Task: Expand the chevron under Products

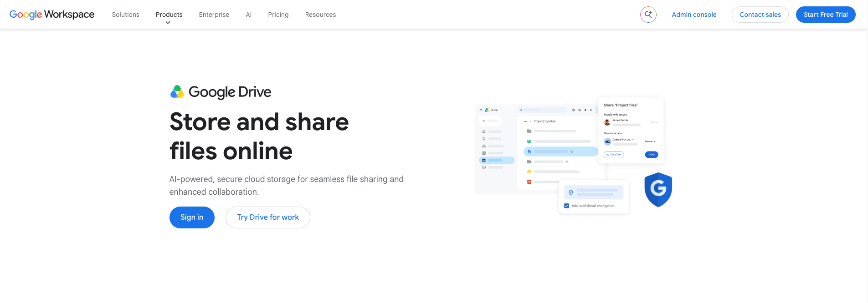Action: tap(168, 23)
